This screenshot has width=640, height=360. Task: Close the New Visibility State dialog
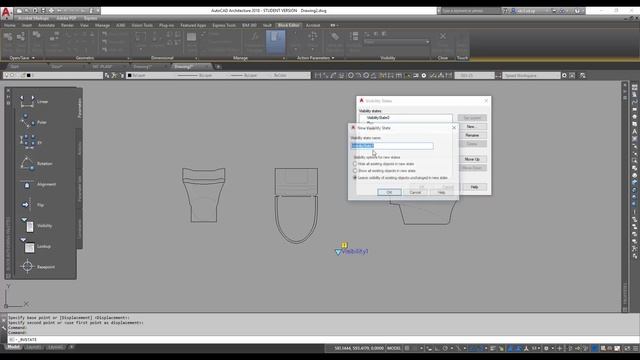[454, 128]
